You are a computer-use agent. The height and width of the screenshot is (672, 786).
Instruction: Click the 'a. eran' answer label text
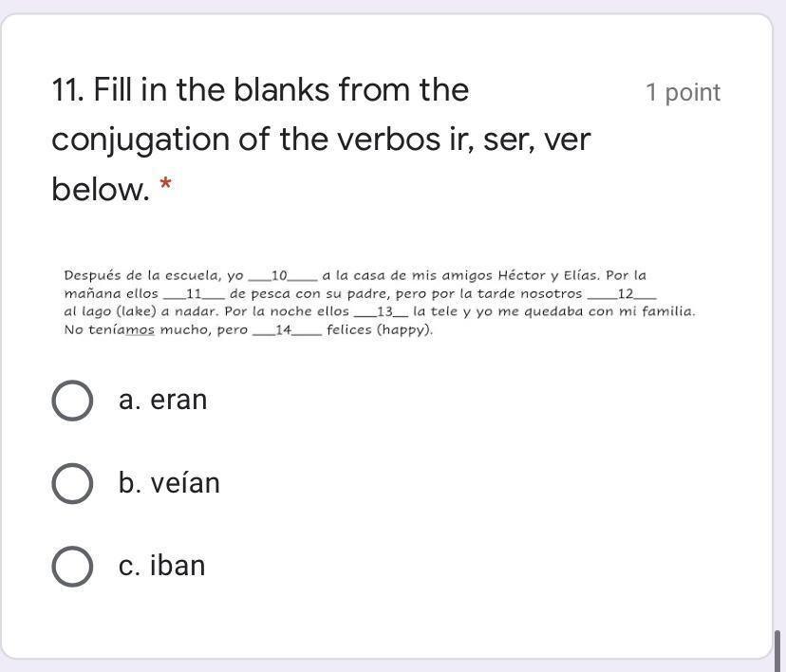click(163, 400)
